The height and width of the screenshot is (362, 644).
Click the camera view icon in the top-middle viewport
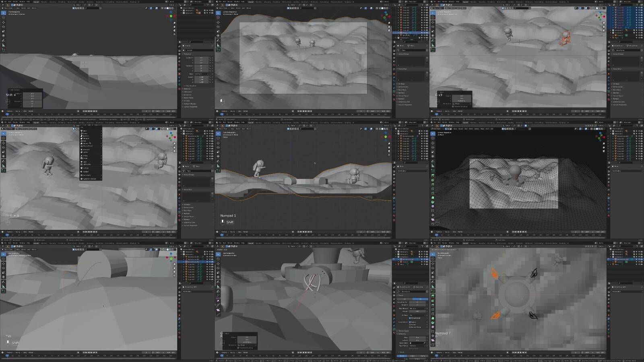(389, 30)
